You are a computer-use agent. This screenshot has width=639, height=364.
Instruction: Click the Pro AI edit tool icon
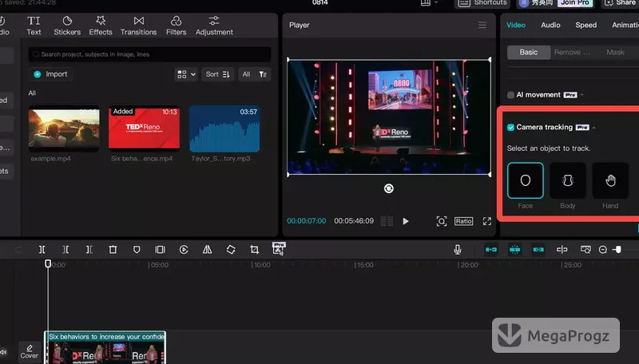278,249
